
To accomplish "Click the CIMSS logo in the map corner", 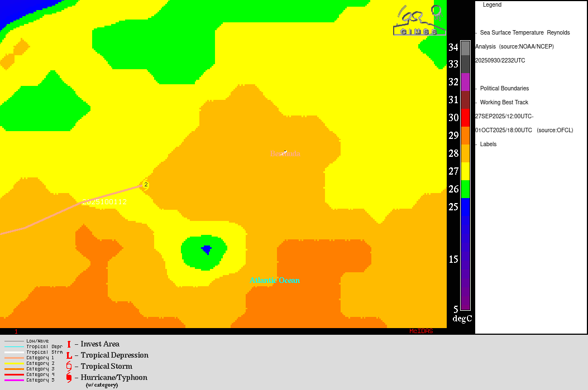I will pyautogui.click(x=420, y=21).
